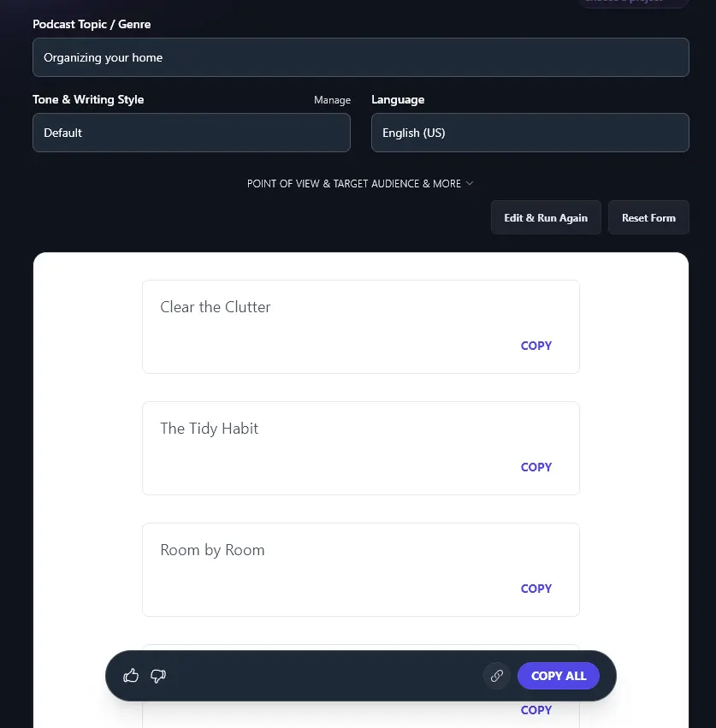
Task: Click the Podcast Topic input field
Action: tap(361, 57)
